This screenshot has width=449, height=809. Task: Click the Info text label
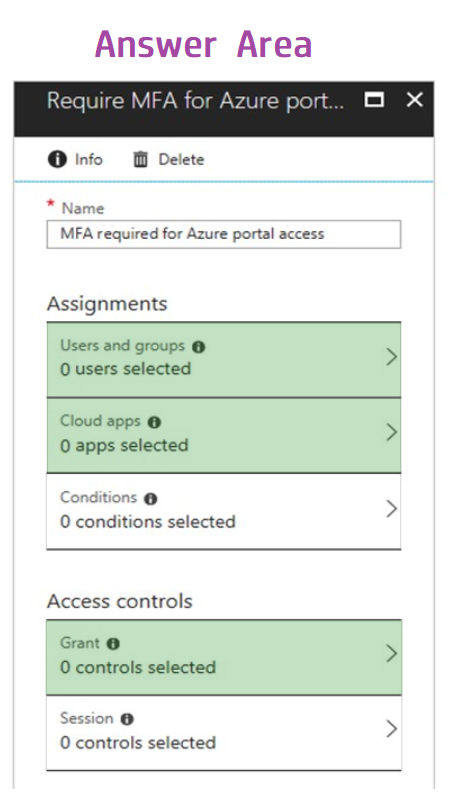pos(89,159)
